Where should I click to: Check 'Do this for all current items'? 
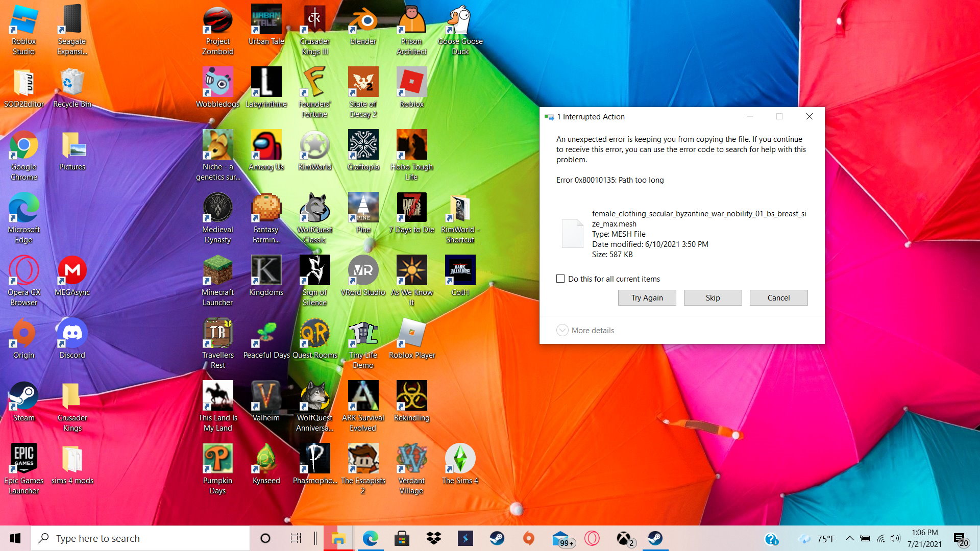[560, 279]
